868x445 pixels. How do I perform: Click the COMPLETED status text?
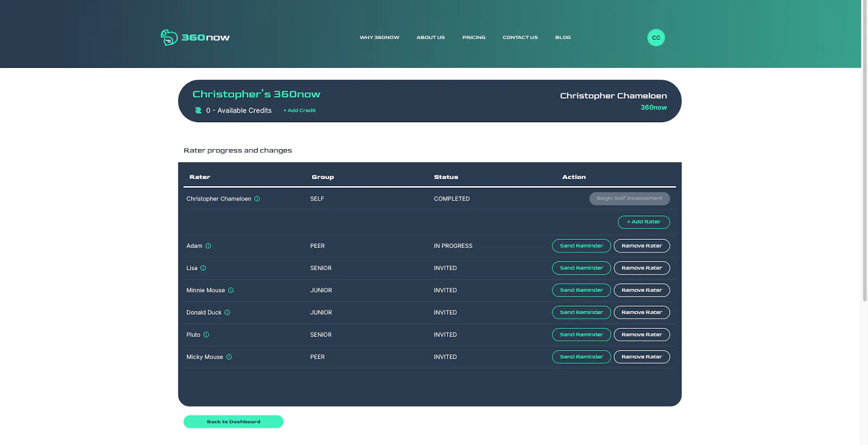[x=452, y=199]
